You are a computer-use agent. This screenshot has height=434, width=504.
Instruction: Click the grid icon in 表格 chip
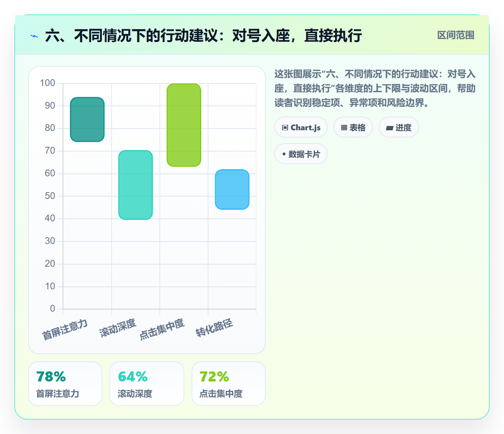point(344,128)
